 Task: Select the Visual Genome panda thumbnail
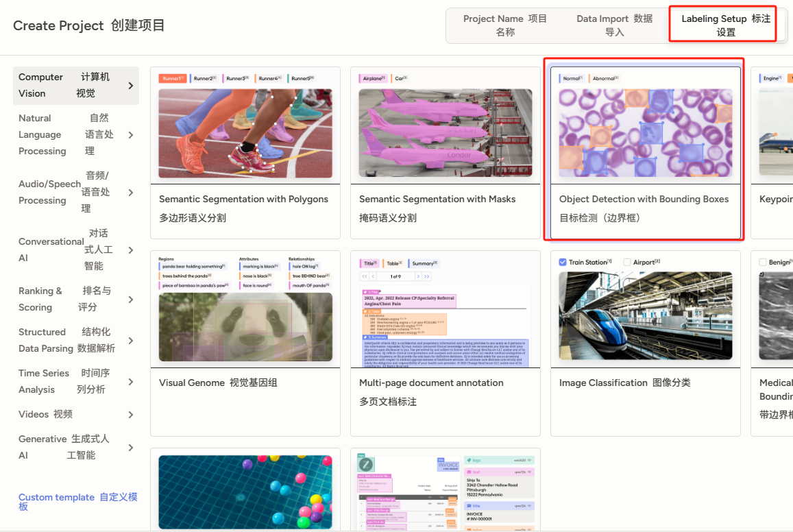point(245,327)
